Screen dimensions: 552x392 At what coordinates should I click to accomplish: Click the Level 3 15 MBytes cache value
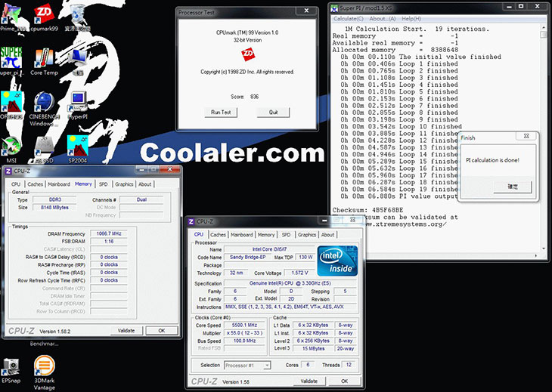(x=313, y=348)
